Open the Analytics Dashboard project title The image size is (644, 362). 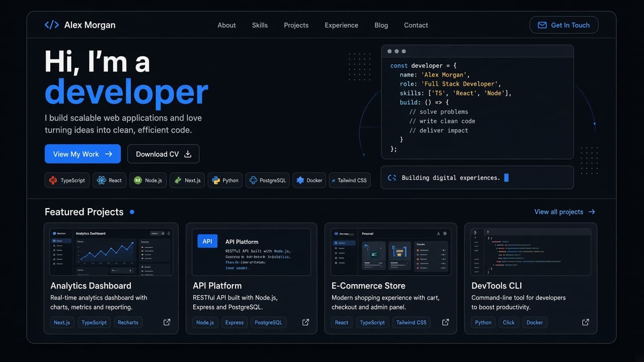[x=91, y=286]
